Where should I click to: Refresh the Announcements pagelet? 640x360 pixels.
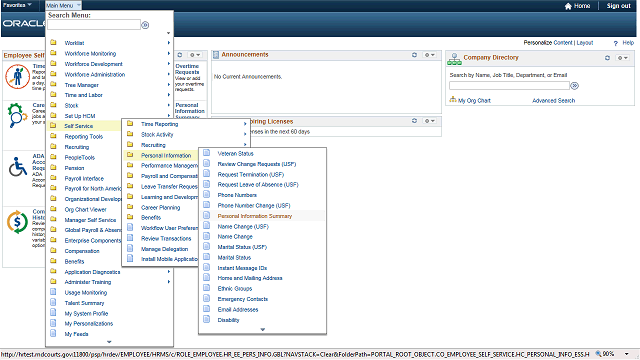click(x=414, y=55)
